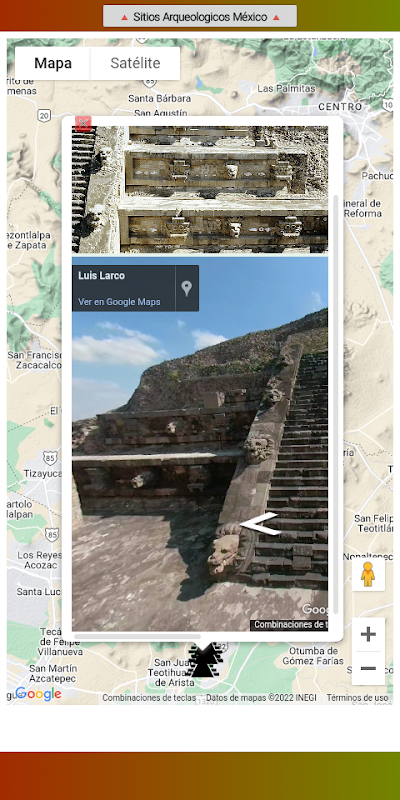Viewport: 400px width, 800px height.
Task: Click the left red triangle in header
Action: click(124, 17)
